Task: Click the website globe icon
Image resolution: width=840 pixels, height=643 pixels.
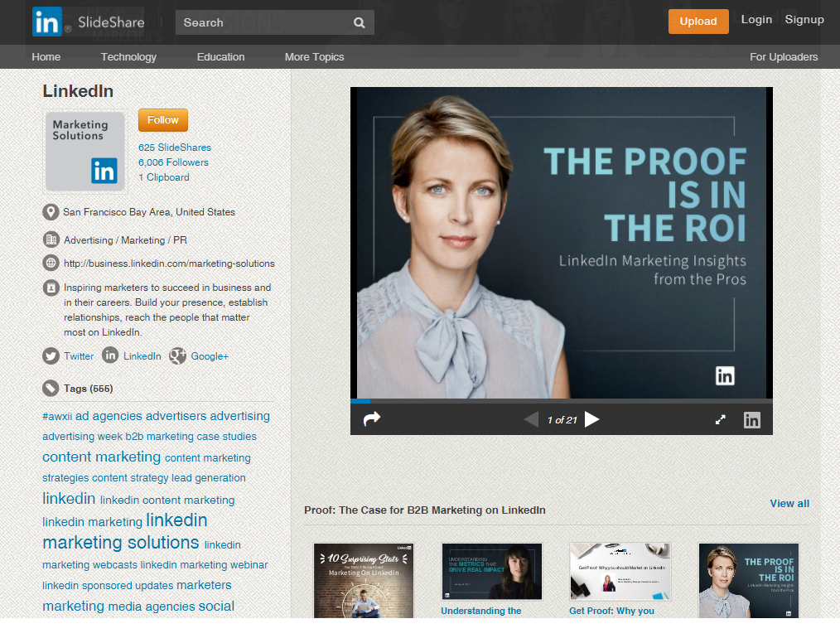Action: pos(51,263)
